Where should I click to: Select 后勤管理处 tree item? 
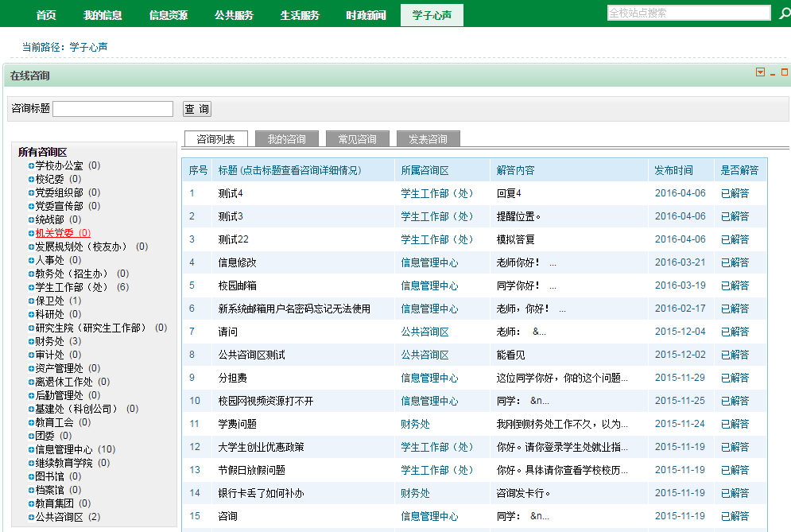[x=68, y=395]
